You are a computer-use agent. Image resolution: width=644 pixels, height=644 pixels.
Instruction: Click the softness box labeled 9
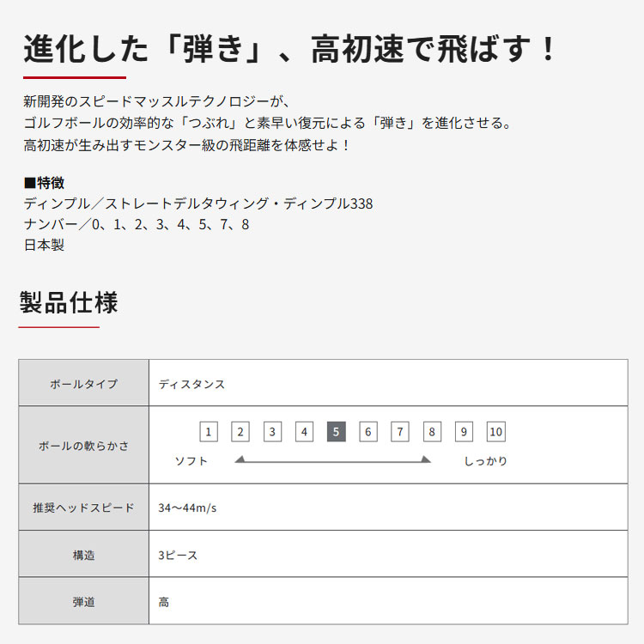[x=464, y=432]
